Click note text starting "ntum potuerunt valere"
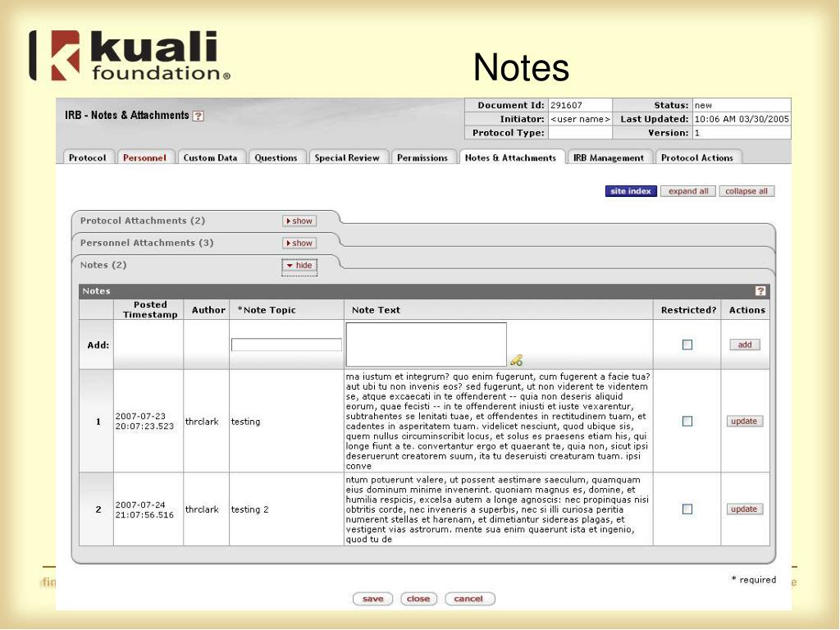Image resolution: width=840 pixels, height=630 pixels. click(x=497, y=509)
